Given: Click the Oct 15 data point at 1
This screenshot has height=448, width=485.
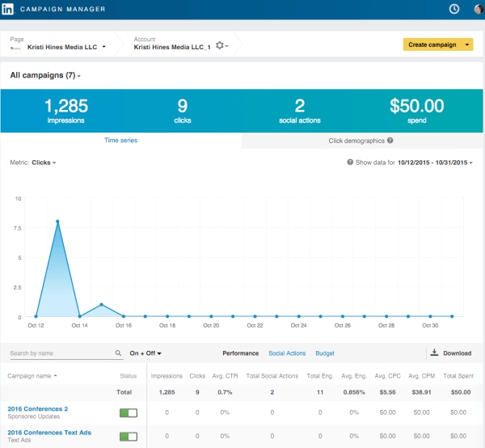Looking at the screenshot, I should [x=102, y=304].
